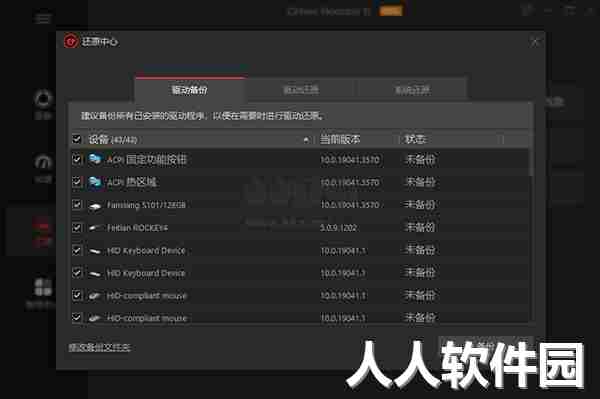Click the upper HID Keyboard Device icon
This screenshot has height=399, width=600.
tap(95, 251)
